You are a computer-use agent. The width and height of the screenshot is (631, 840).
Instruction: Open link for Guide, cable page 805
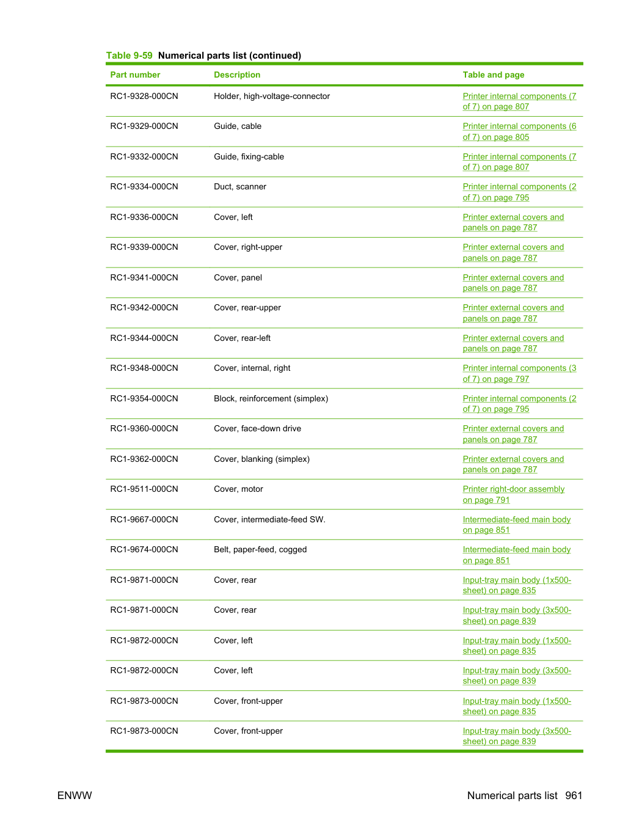click(x=519, y=132)
